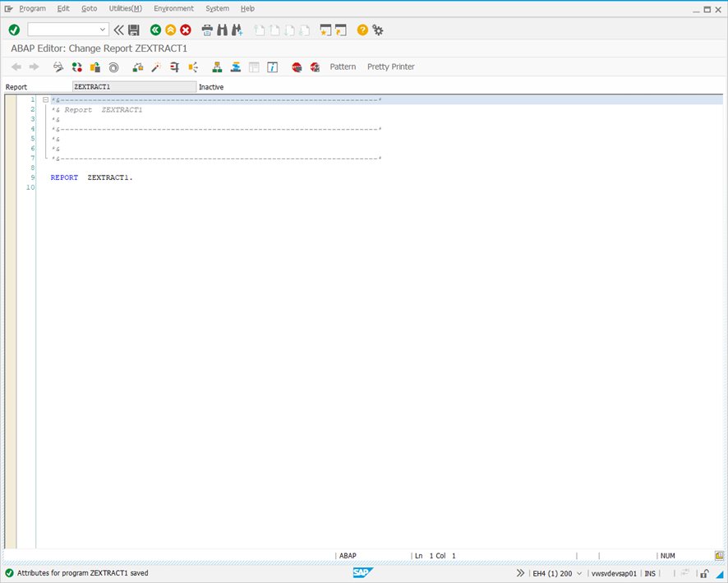Expand the EH4 (1) 200 system dropdown
Image resolution: width=728 pixels, height=583 pixels.
pyautogui.click(x=578, y=573)
